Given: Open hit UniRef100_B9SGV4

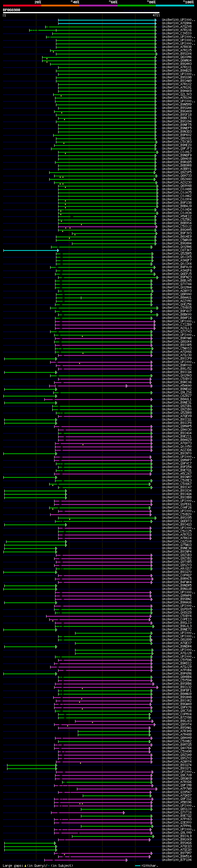Looking at the screenshot, I should coord(177,54).
